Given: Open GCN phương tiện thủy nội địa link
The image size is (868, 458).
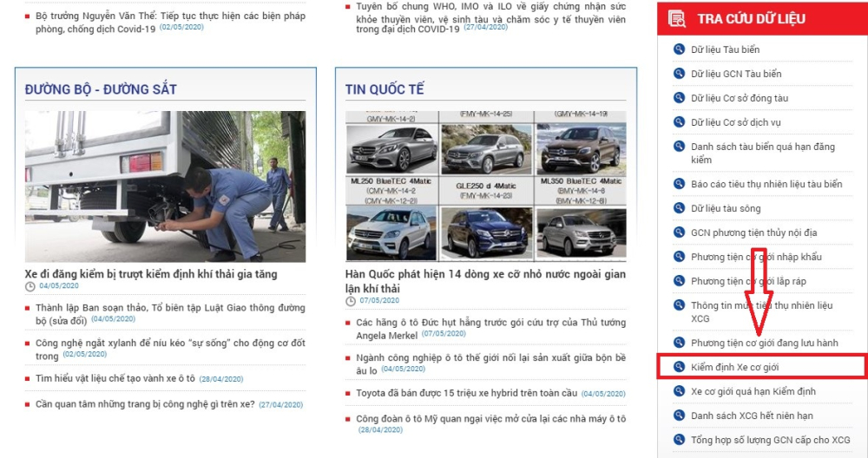Looking at the screenshot, I should click(x=754, y=232).
